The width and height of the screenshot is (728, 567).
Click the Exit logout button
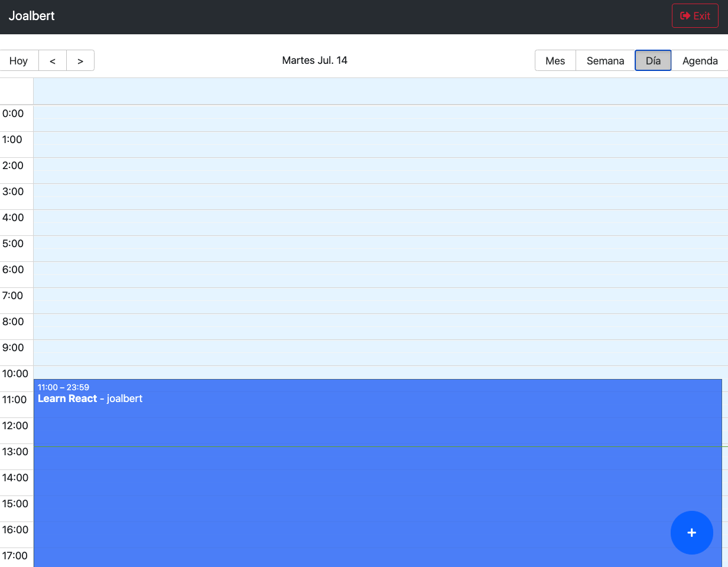click(x=695, y=16)
